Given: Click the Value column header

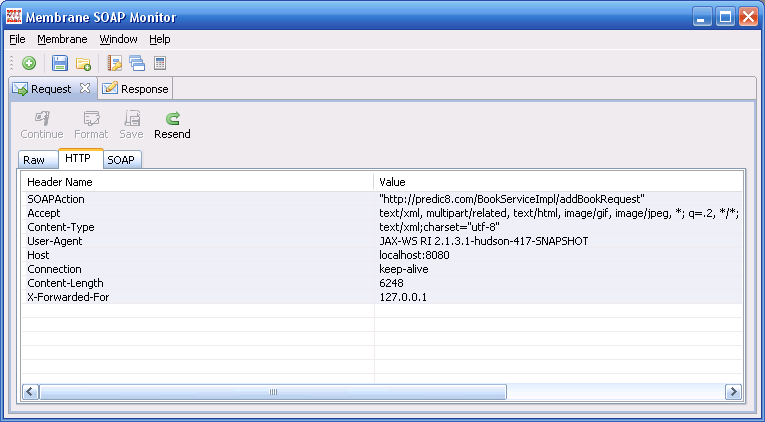Looking at the screenshot, I should [558, 182].
